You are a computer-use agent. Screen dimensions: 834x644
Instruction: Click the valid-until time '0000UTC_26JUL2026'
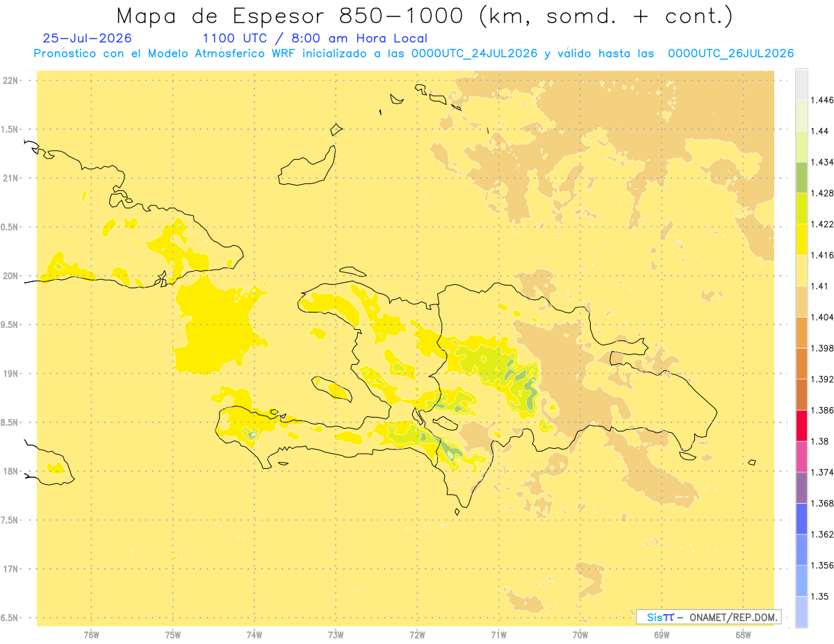tap(730, 53)
